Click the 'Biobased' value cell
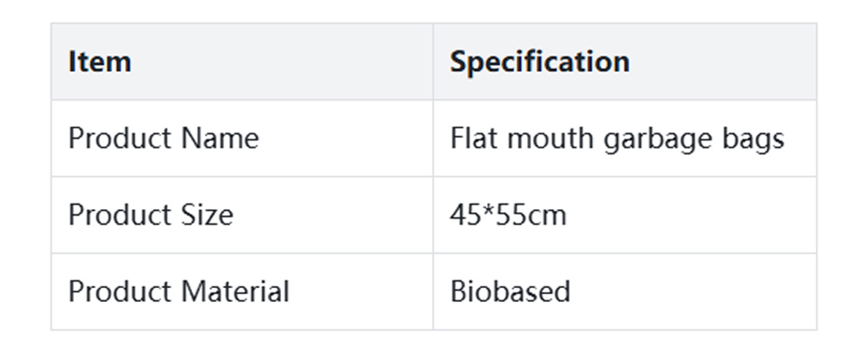This screenshot has height=354, width=868. [x=510, y=292]
